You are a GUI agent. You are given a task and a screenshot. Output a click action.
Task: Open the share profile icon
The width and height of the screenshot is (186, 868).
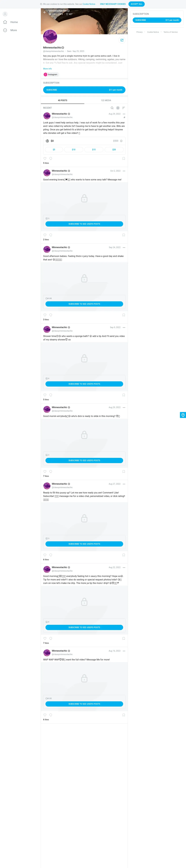[122, 40]
